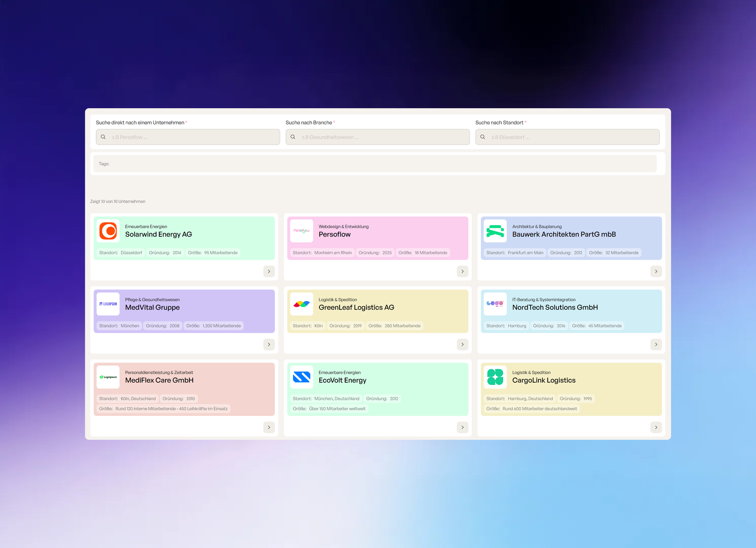The image size is (756, 548).
Task: Expand details for Solarwind Energy AG
Action: point(269,271)
